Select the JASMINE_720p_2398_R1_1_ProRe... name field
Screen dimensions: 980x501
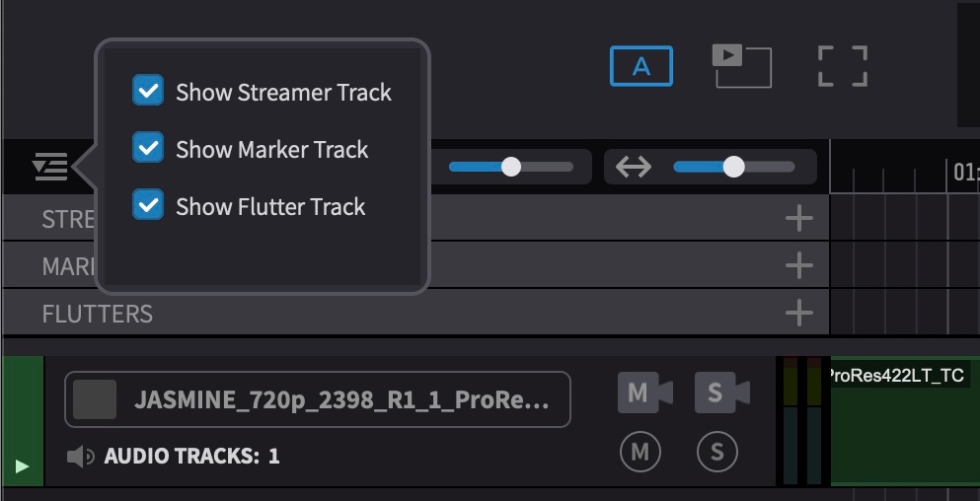click(318, 399)
